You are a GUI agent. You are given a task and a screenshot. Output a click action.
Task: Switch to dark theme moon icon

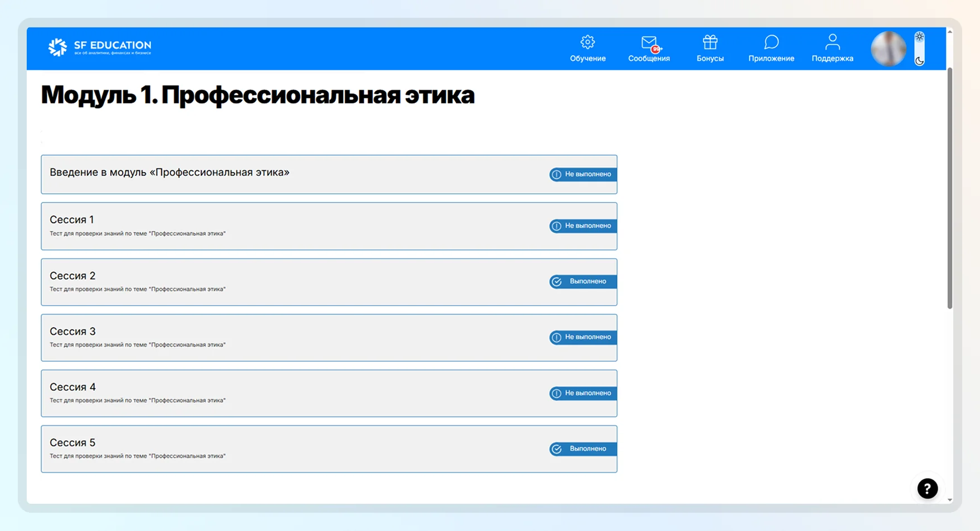[920, 61]
